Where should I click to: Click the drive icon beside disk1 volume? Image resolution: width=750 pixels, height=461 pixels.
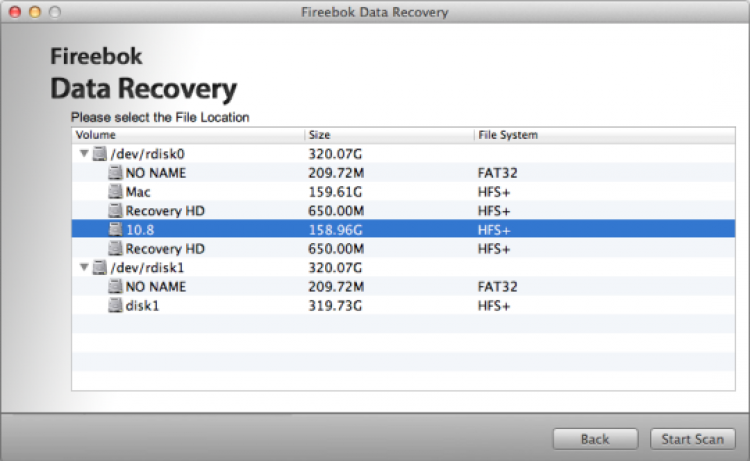(x=115, y=305)
